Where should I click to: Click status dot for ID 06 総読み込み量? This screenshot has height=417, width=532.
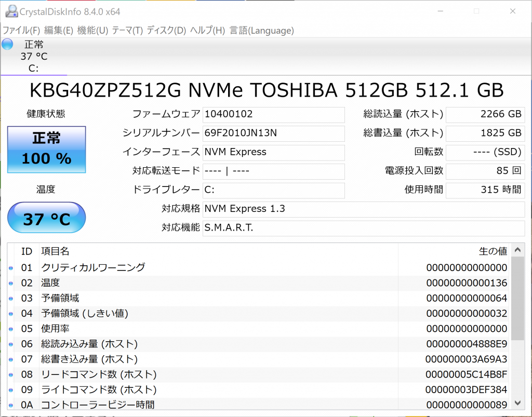[11, 344]
